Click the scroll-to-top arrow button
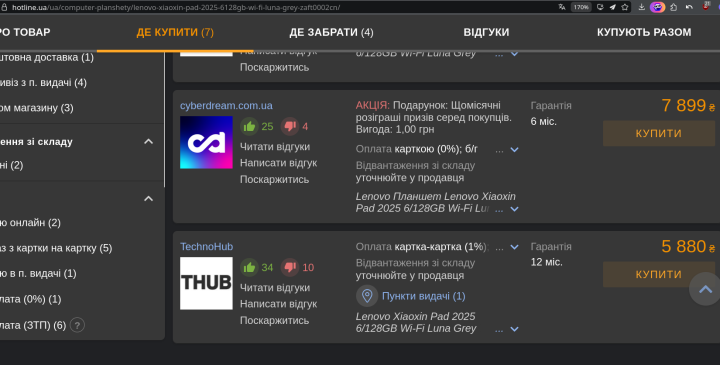The image size is (720, 365). click(705, 289)
